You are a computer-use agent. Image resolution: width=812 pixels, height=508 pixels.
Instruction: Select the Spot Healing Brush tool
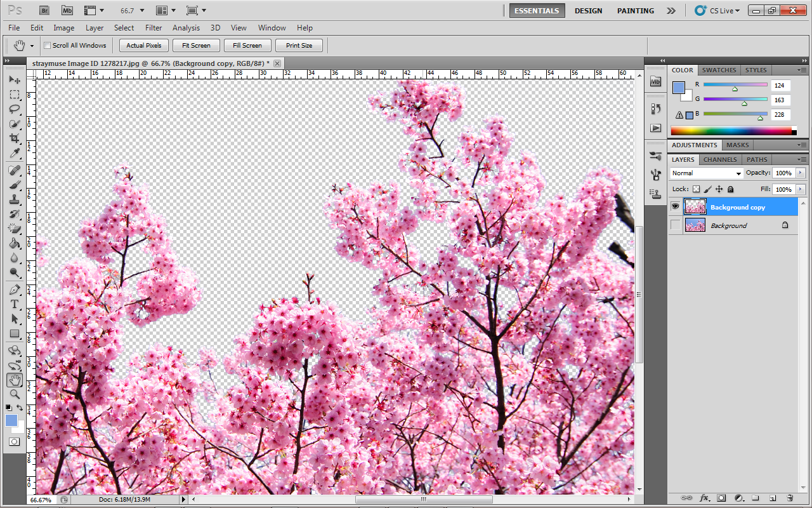15,170
